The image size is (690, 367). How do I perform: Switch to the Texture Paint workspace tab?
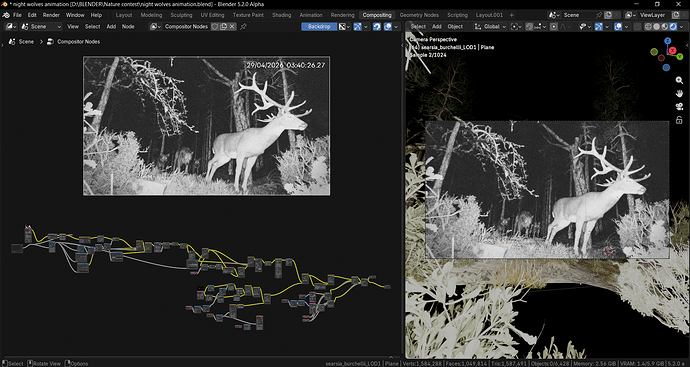(x=248, y=15)
